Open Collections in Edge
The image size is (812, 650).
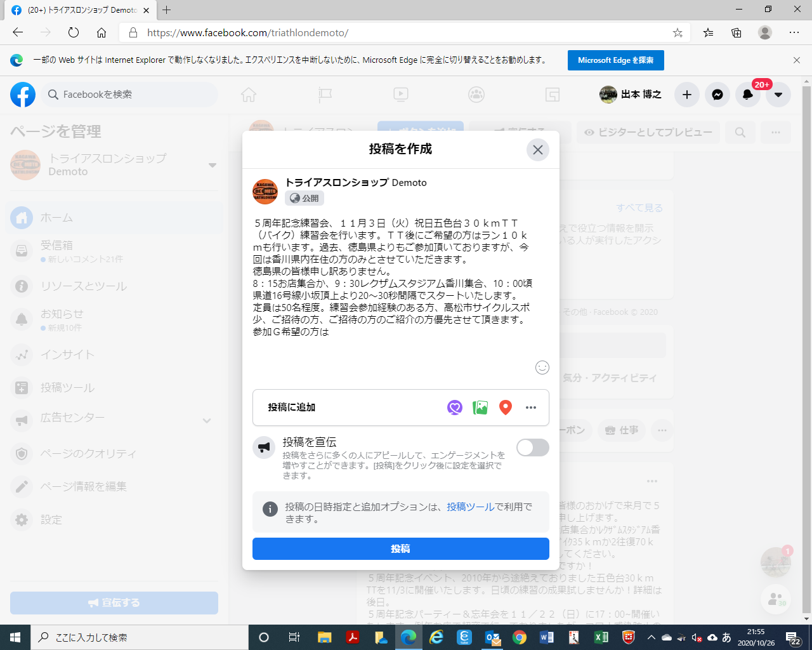737,32
